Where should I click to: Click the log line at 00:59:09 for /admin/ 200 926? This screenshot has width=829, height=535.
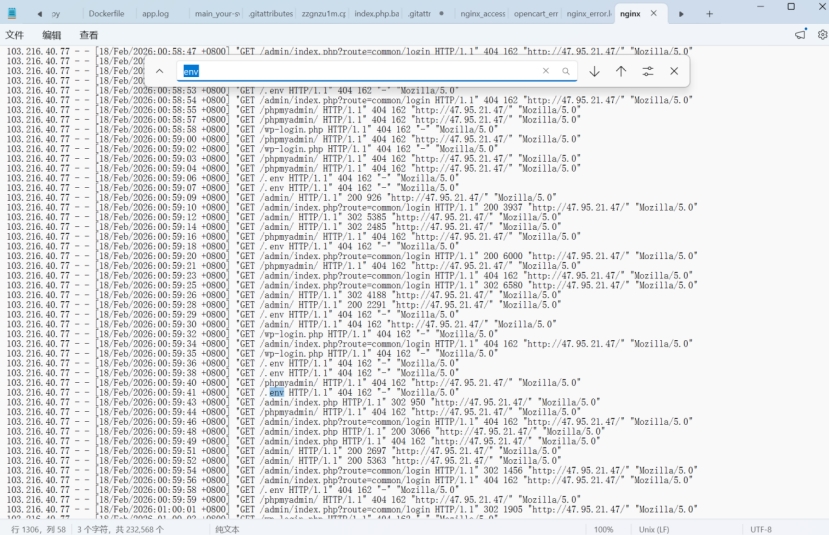click(x=281, y=198)
